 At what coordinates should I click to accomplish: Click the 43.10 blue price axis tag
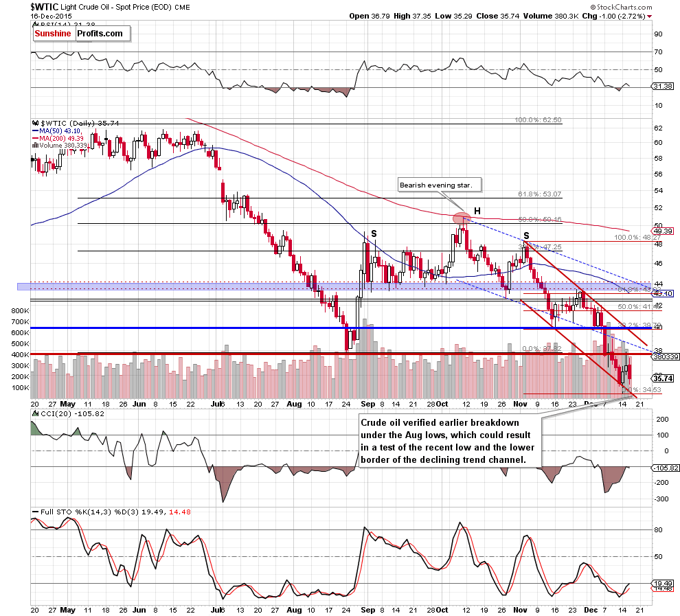point(663,293)
